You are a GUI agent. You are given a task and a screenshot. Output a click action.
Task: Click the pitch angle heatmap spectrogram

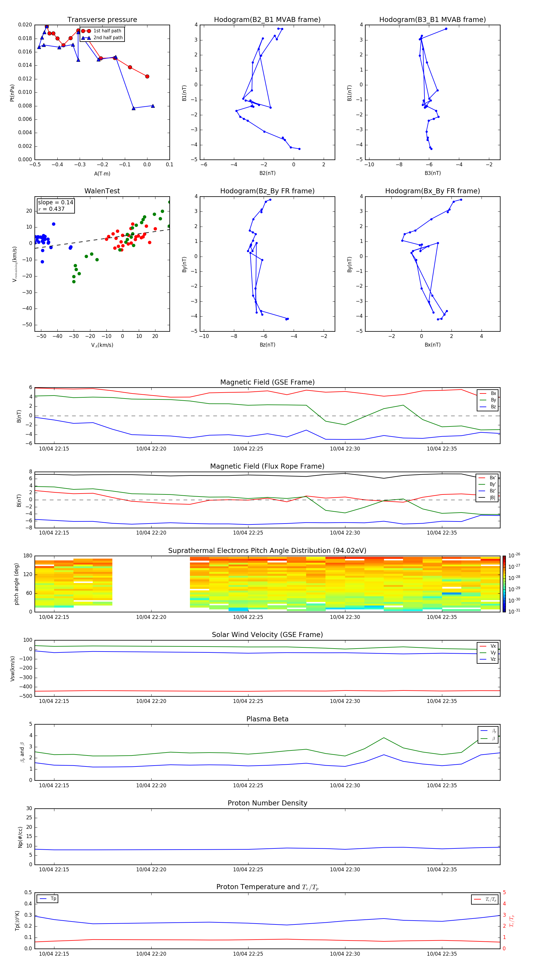pos(267,584)
